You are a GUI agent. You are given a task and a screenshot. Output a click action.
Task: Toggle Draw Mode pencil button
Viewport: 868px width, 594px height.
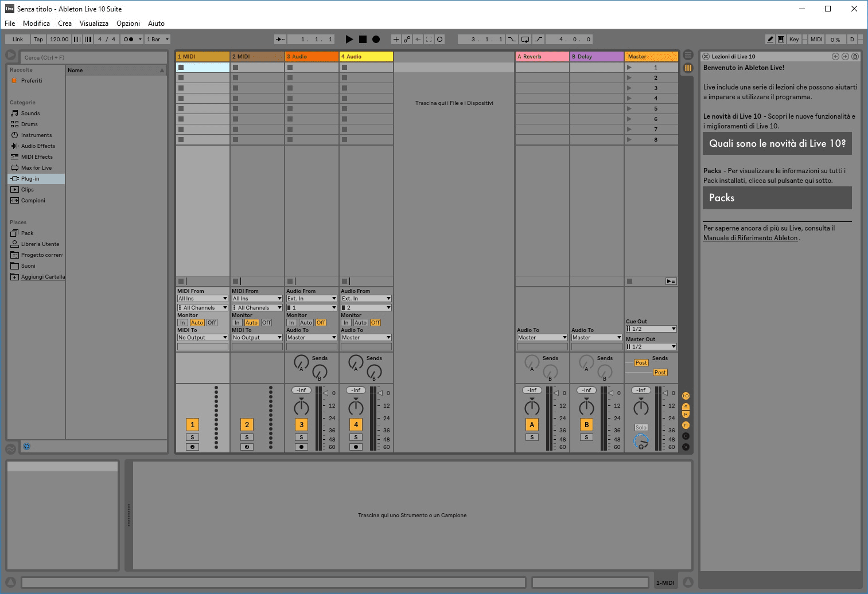point(770,40)
